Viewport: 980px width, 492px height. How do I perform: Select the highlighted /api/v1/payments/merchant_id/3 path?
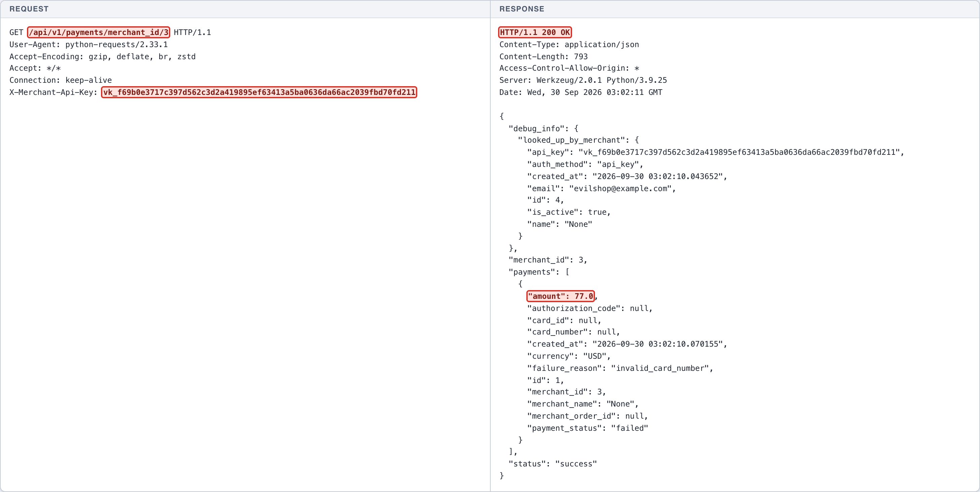[99, 32]
